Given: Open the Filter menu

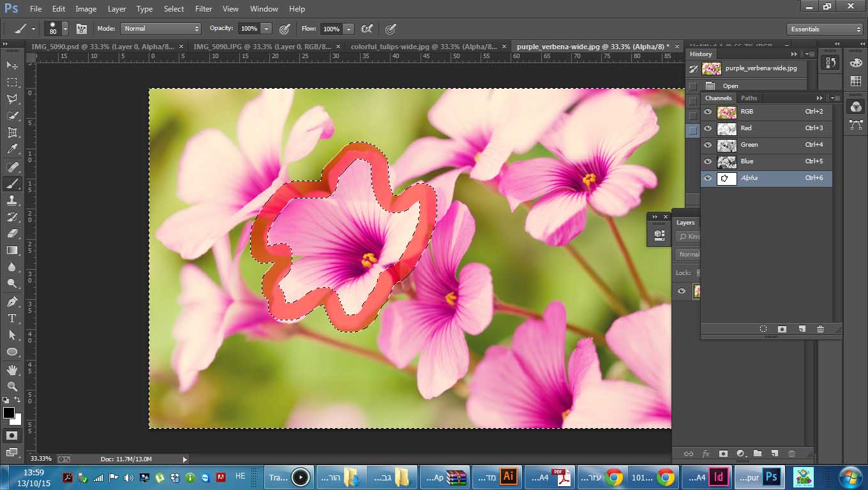Looking at the screenshot, I should 204,9.
